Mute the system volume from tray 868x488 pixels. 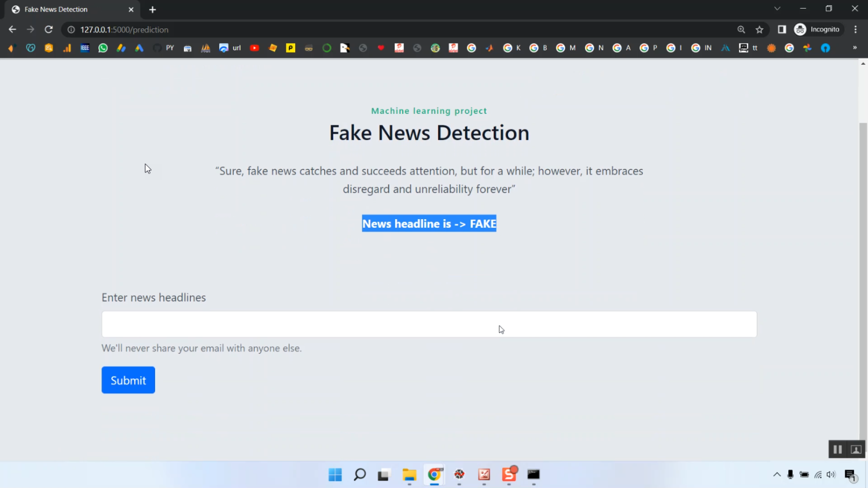pos(831,475)
